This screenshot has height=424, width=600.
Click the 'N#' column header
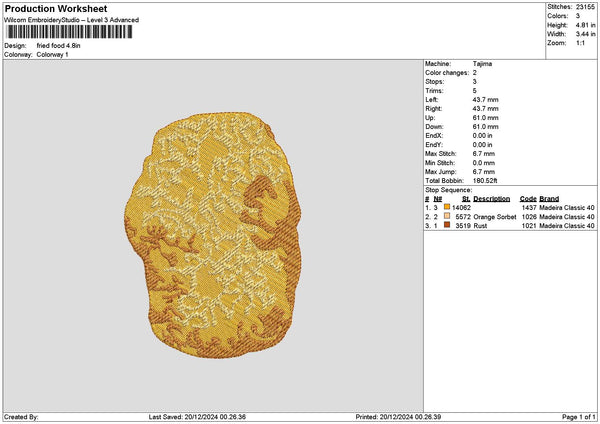pyautogui.click(x=438, y=199)
